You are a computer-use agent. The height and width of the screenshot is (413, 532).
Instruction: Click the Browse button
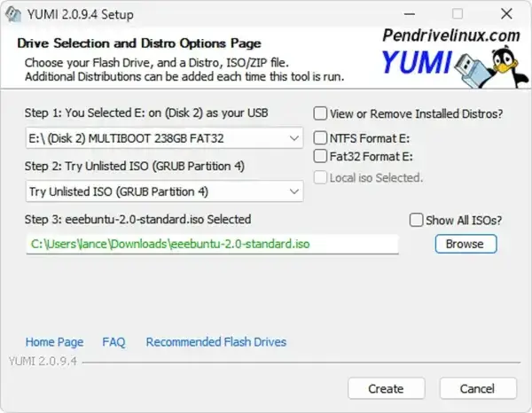click(465, 244)
